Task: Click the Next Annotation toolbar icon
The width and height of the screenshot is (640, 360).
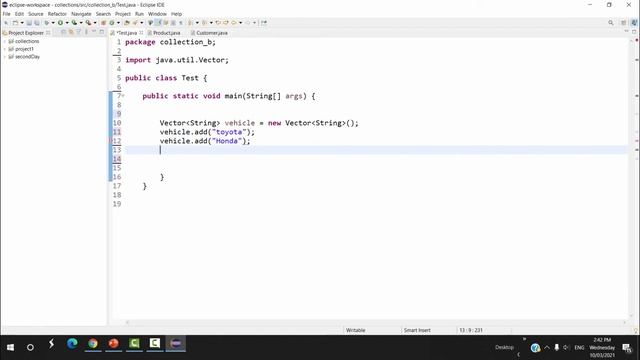Action: click(x=190, y=23)
